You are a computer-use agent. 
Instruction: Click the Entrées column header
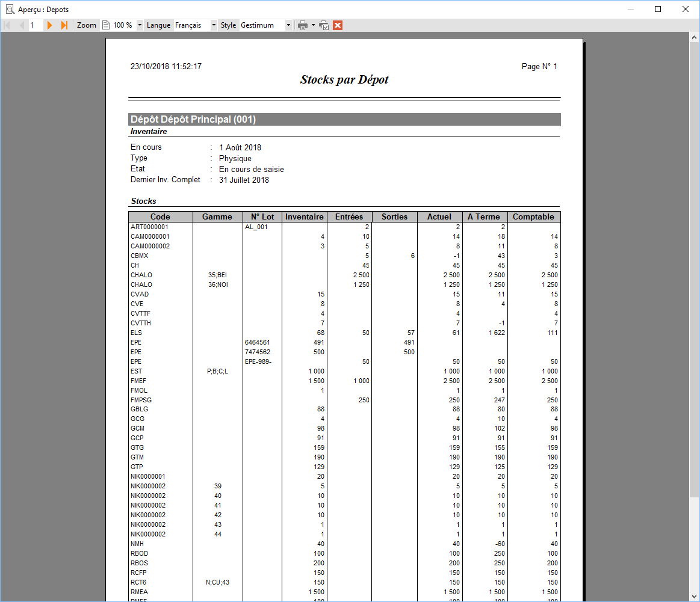[x=349, y=217]
